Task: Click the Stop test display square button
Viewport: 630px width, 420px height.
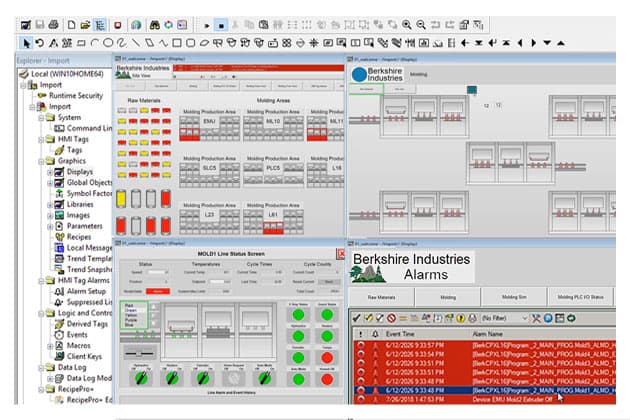Action: [219, 24]
